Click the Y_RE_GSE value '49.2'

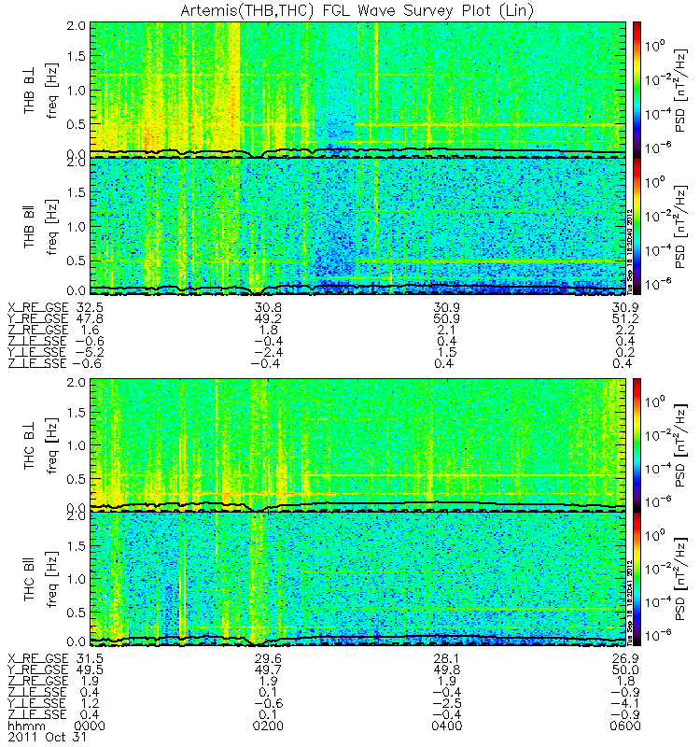(x=268, y=318)
